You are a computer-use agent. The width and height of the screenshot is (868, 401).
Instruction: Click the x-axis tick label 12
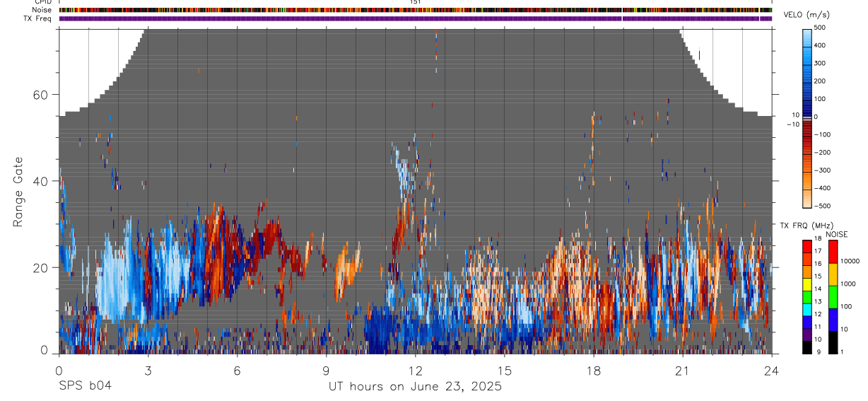pyautogui.click(x=416, y=370)
